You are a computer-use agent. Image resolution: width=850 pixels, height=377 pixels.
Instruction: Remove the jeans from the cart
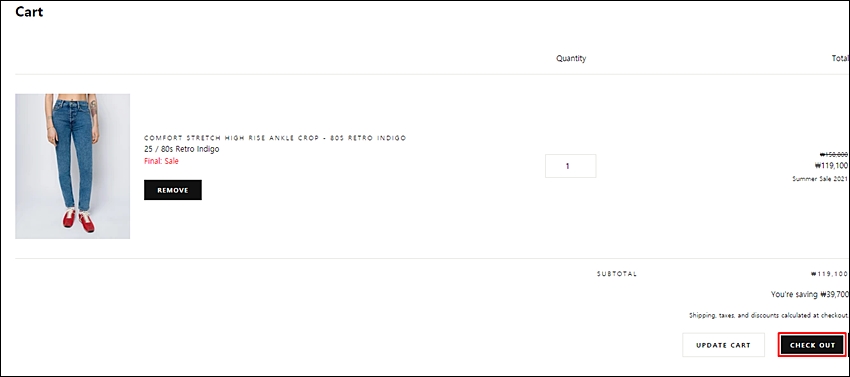[x=173, y=190]
